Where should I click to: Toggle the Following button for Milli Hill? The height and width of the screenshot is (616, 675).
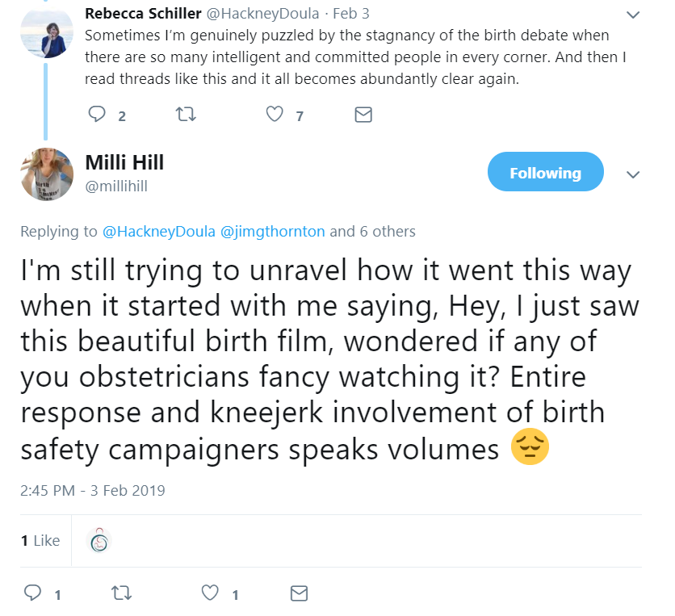coord(545,173)
